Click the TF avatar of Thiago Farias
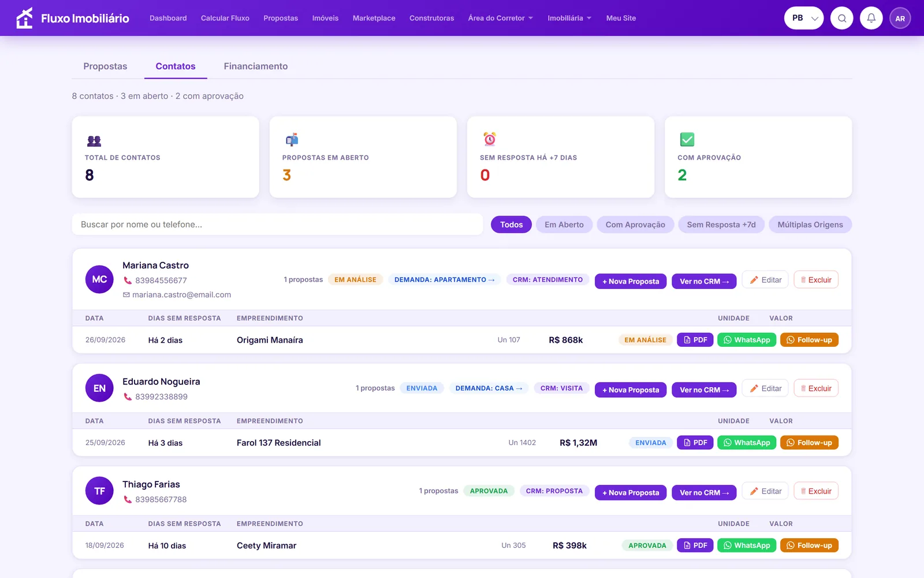Image resolution: width=924 pixels, height=578 pixels. tap(99, 491)
